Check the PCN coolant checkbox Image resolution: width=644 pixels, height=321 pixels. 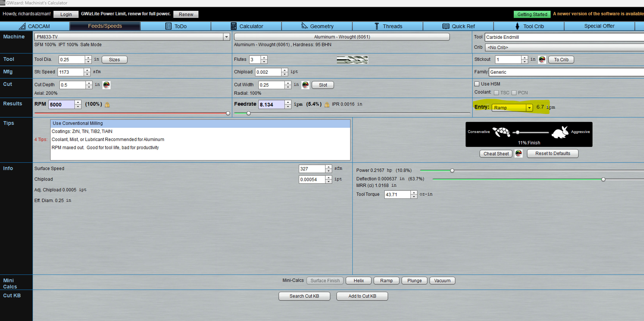514,93
